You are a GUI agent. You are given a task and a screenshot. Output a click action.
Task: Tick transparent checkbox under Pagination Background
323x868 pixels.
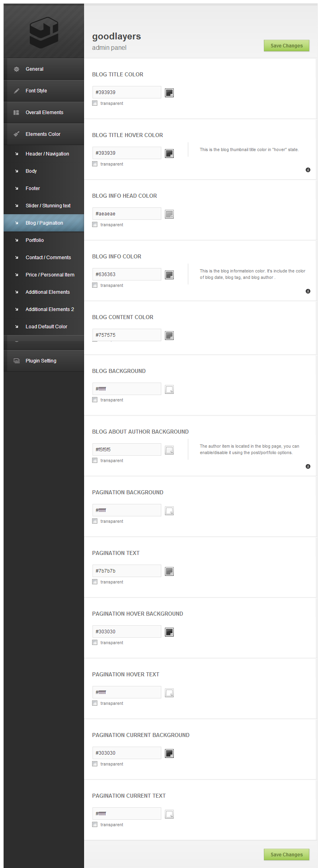point(95,521)
